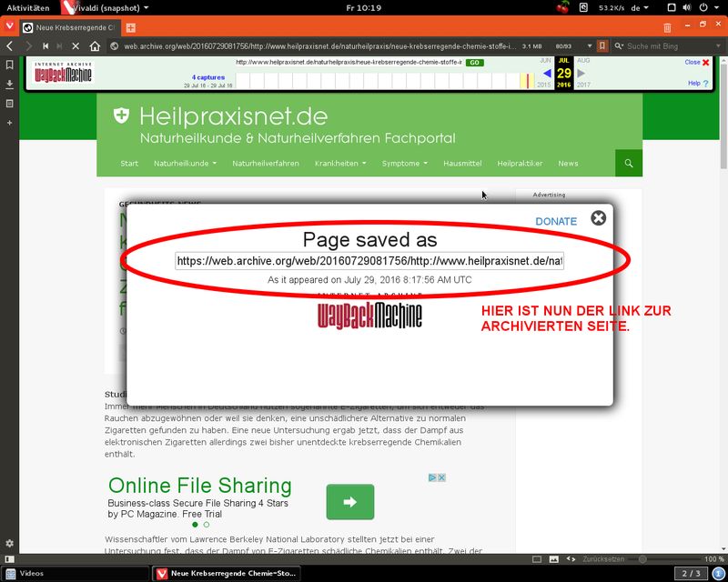The image size is (728, 582).
Task: Click the DONATE link in dialog
Action: (556, 221)
